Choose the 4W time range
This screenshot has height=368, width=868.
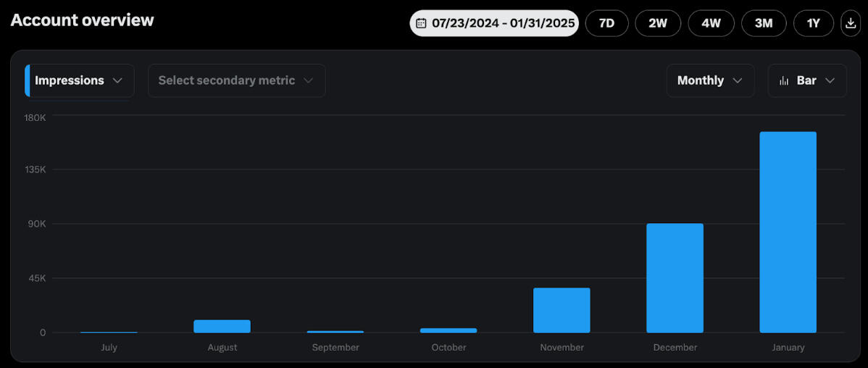[711, 23]
